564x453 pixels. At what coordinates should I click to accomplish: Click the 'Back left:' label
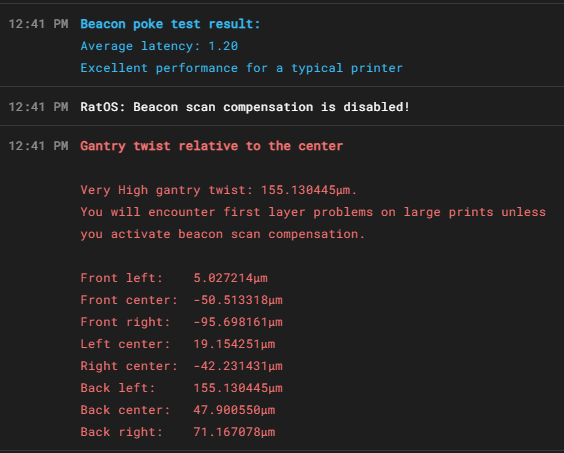pyautogui.click(x=118, y=388)
